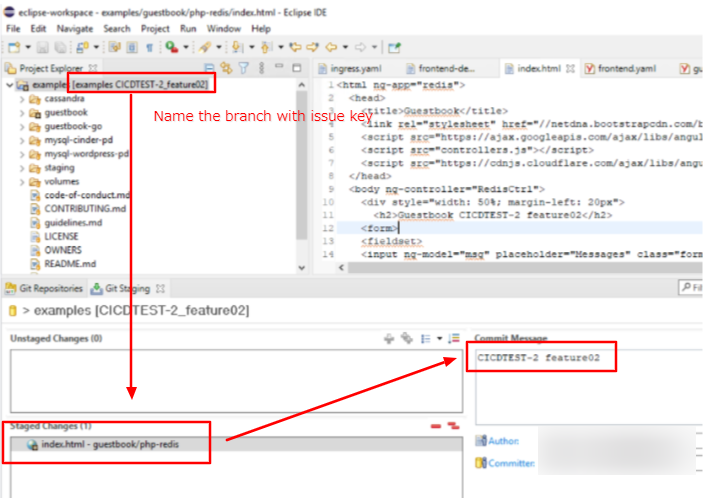Open Project Explorer View Menu dots
Image resolution: width=707 pixels, height=498 pixels.
[262, 68]
